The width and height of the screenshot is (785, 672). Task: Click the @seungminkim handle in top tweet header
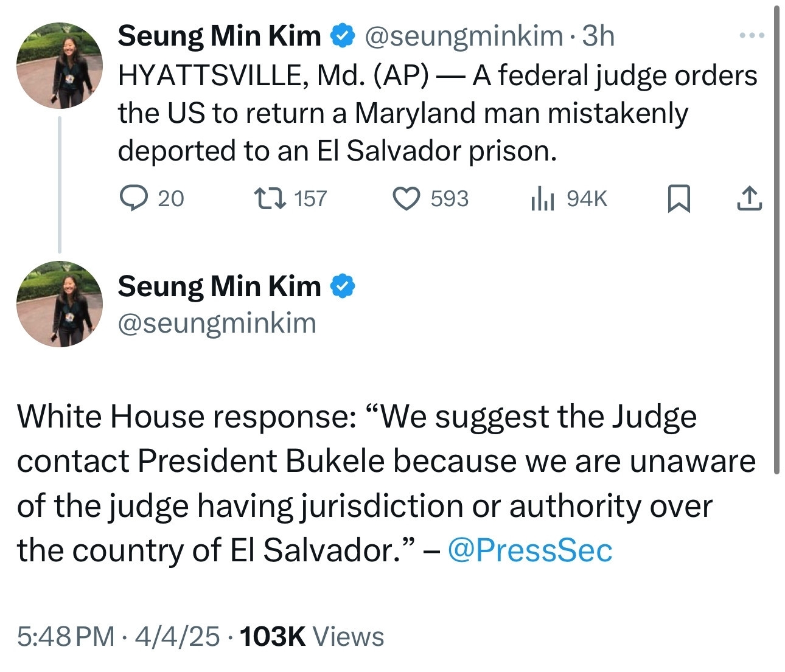tap(463, 36)
